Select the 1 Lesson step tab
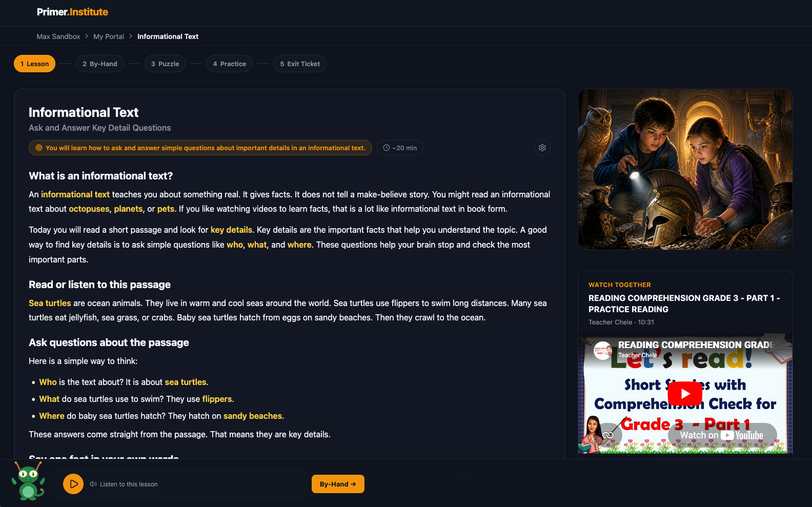 [34, 64]
